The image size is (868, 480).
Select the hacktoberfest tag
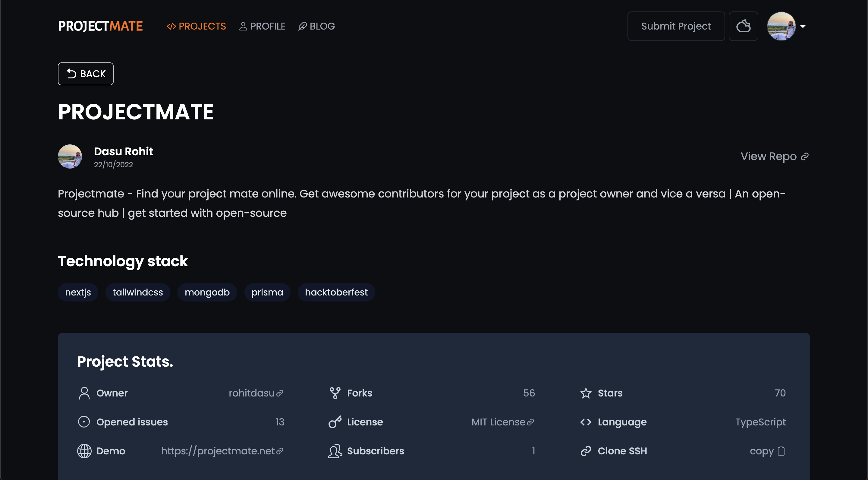click(x=336, y=292)
